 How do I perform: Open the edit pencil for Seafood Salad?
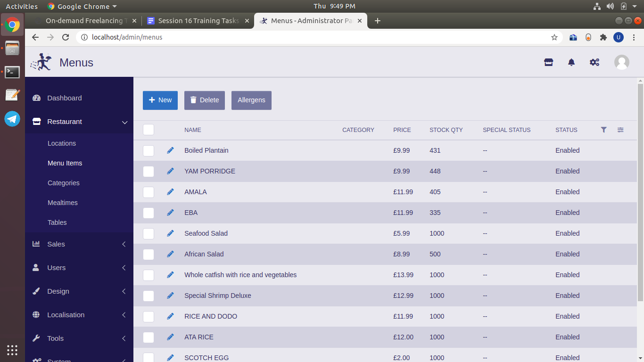pos(170,233)
